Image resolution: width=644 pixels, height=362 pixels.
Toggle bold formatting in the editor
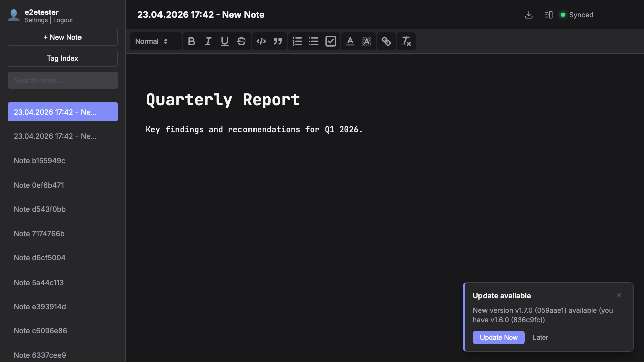pyautogui.click(x=191, y=41)
